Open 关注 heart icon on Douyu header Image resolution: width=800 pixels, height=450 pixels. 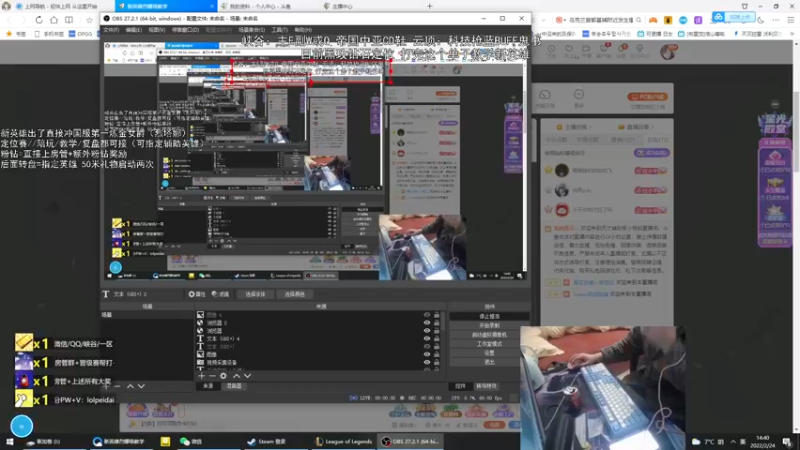coord(568,51)
